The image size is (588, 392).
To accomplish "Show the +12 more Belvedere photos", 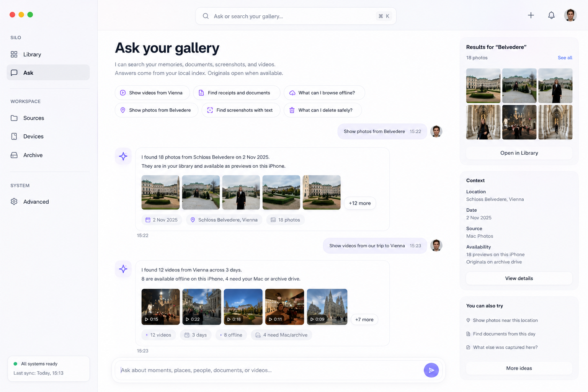I will (x=360, y=203).
